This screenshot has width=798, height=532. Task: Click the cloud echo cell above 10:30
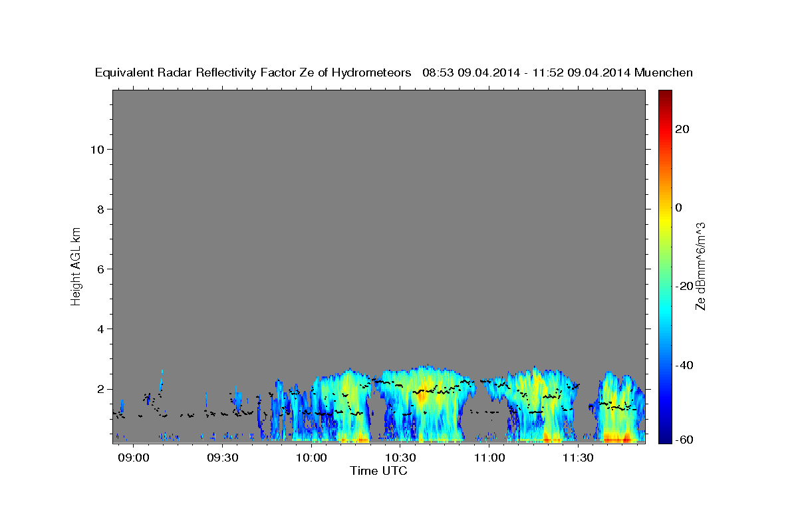pyautogui.click(x=424, y=404)
